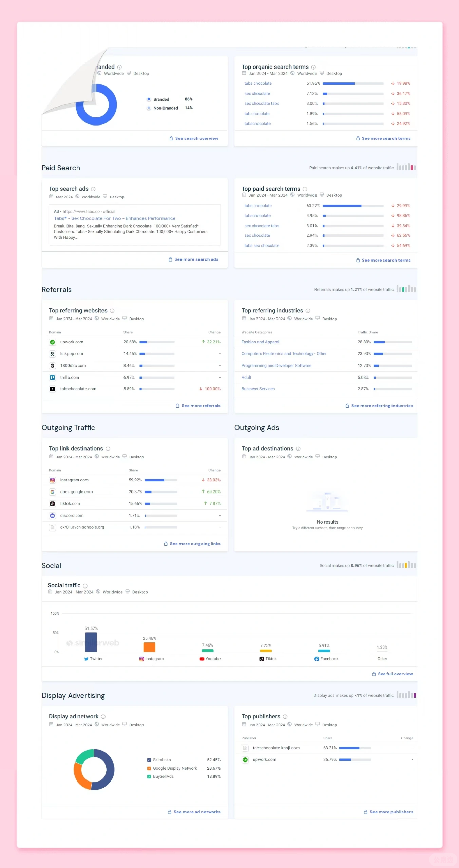This screenshot has width=459, height=868.
Task: Open See more referring industries link
Action: coord(379,406)
